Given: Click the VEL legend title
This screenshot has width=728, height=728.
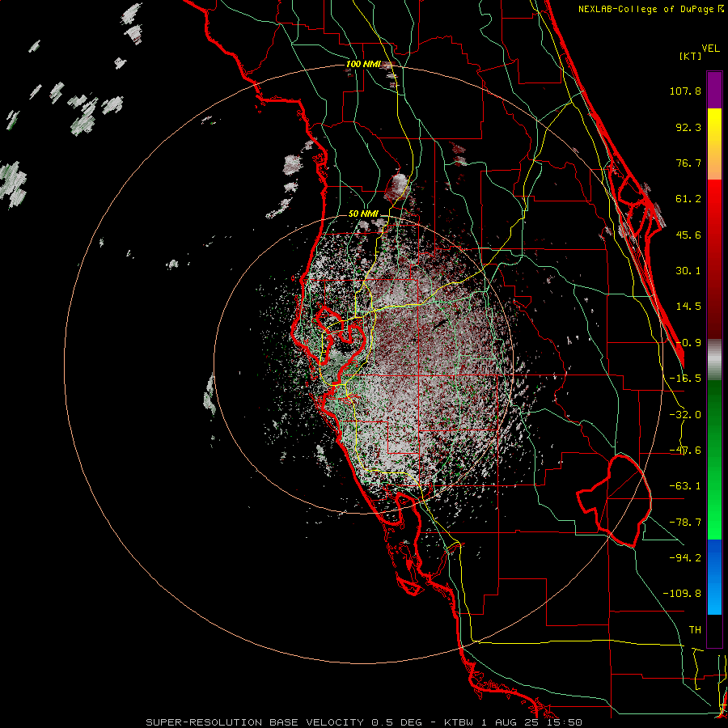Looking at the screenshot, I should 710,49.
